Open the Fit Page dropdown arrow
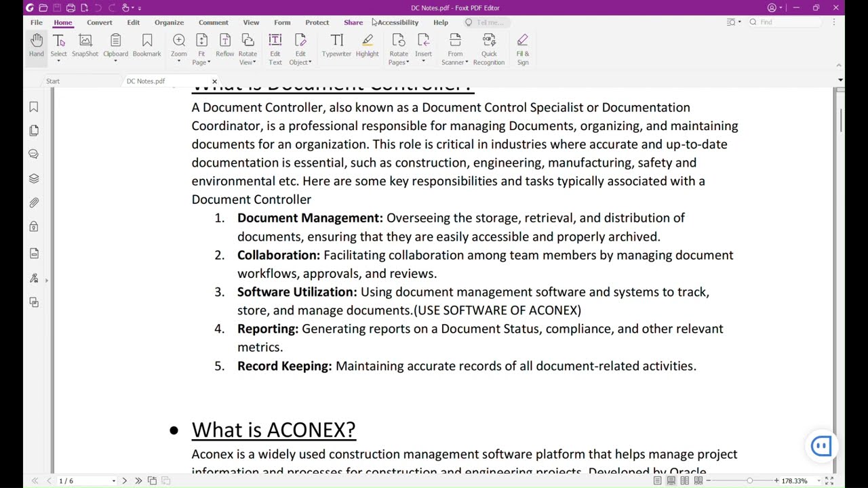Screen dimensions: 868x488 tap(209, 62)
